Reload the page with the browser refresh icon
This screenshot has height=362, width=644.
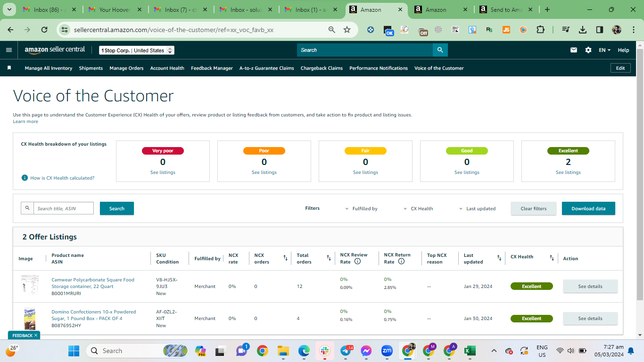[44, 30]
